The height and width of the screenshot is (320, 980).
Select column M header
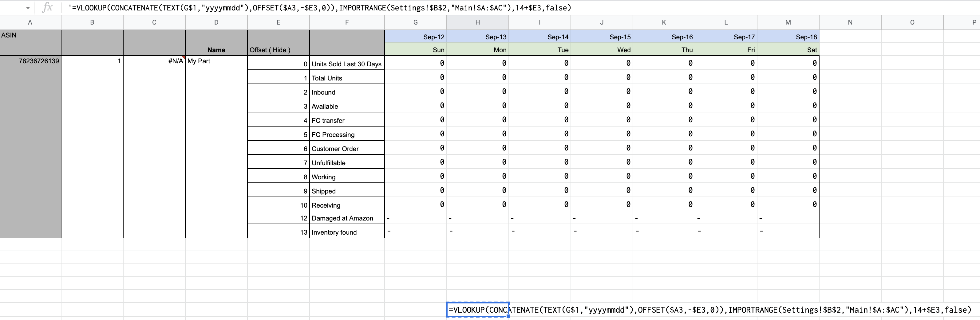click(x=788, y=22)
